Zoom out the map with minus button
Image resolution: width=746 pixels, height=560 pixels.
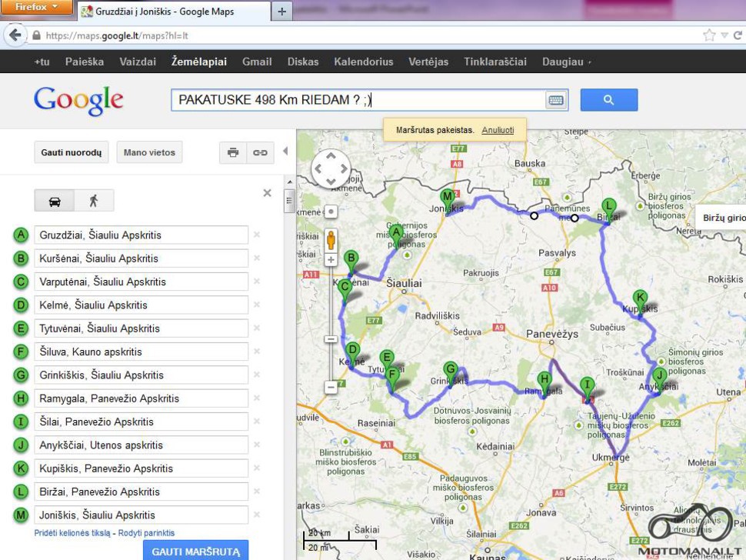point(331,387)
